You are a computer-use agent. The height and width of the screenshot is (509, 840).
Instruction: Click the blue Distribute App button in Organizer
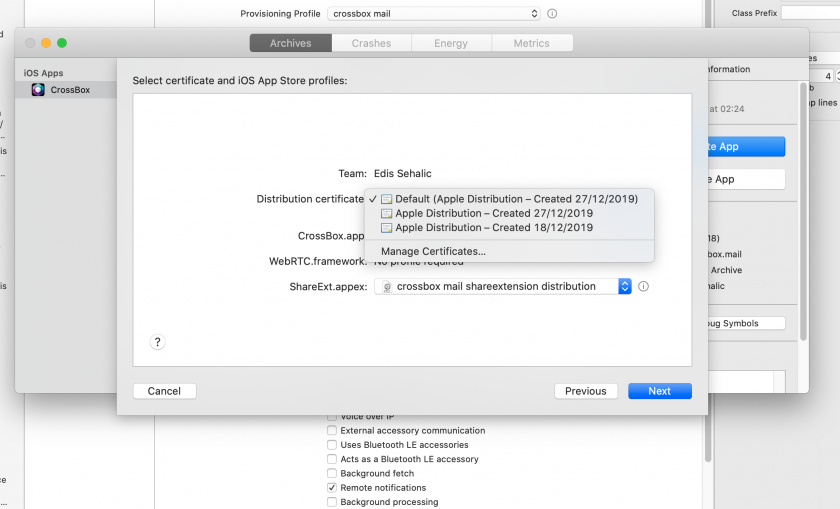(747, 146)
